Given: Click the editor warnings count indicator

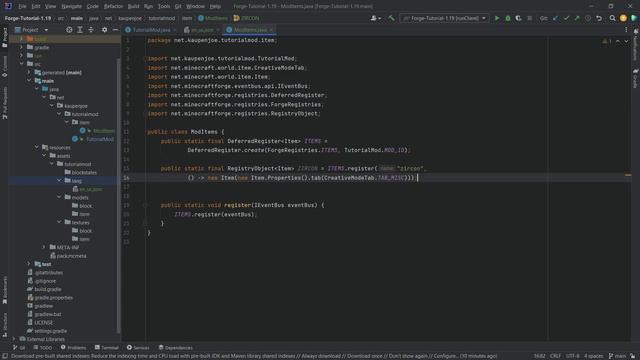Looking at the screenshot, I should pos(607,41).
